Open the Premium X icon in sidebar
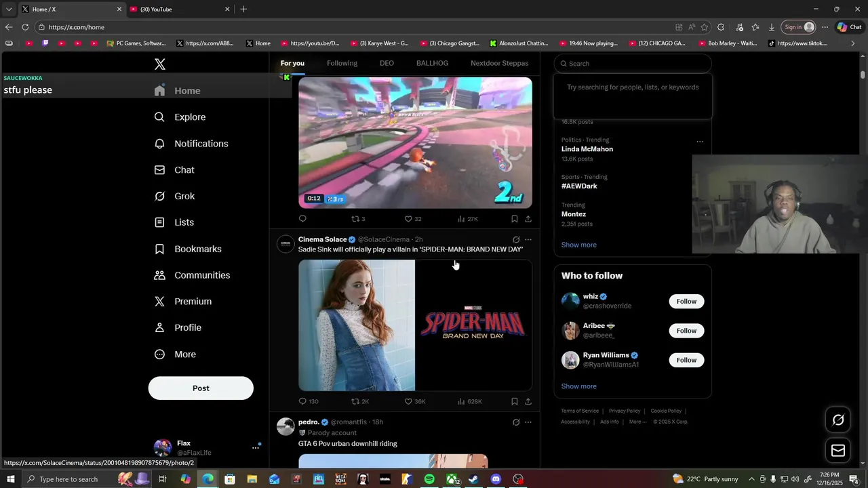The width and height of the screenshot is (868, 488). tap(159, 302)
